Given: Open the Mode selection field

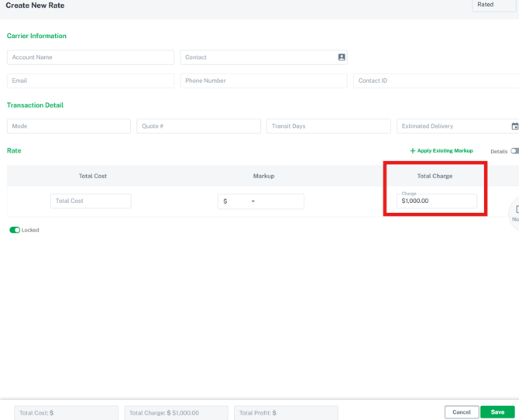Looking at the screenshot, I should 69,126.
